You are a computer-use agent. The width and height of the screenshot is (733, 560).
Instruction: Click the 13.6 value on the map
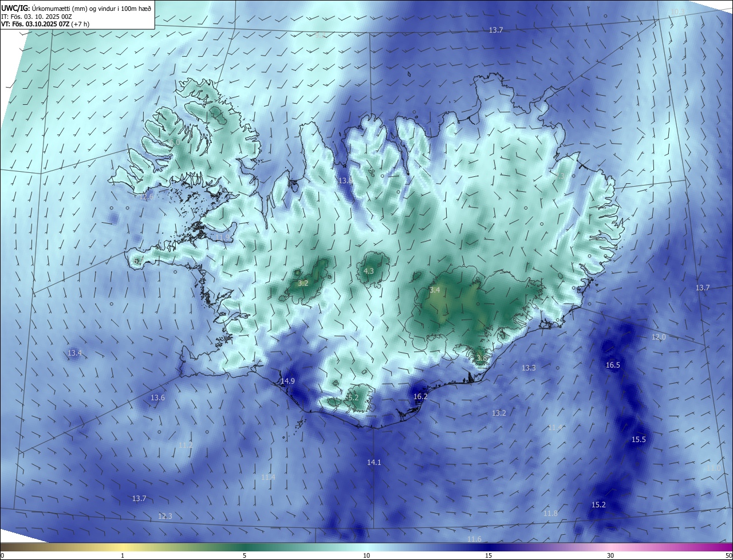point(157,397)
